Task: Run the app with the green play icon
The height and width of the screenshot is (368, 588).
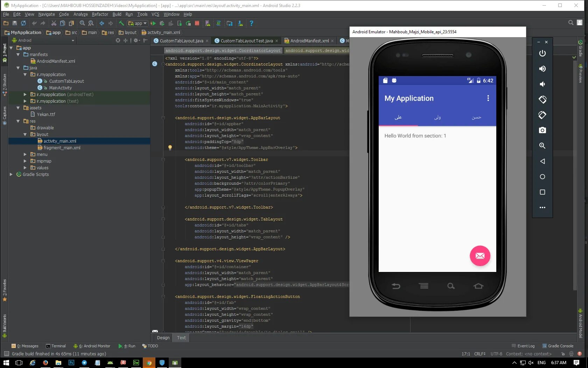Action: [153, 23]
